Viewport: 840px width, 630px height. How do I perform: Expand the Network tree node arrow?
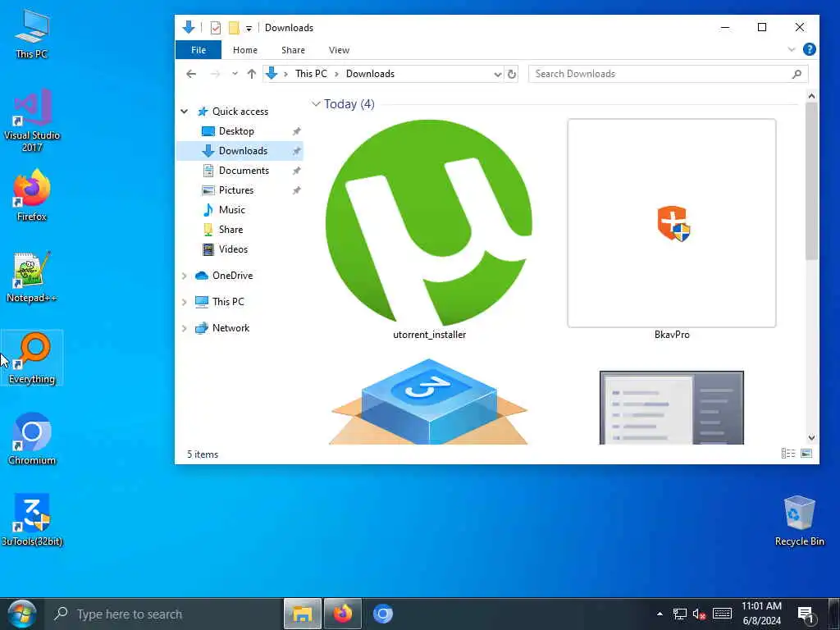(185, 328)
